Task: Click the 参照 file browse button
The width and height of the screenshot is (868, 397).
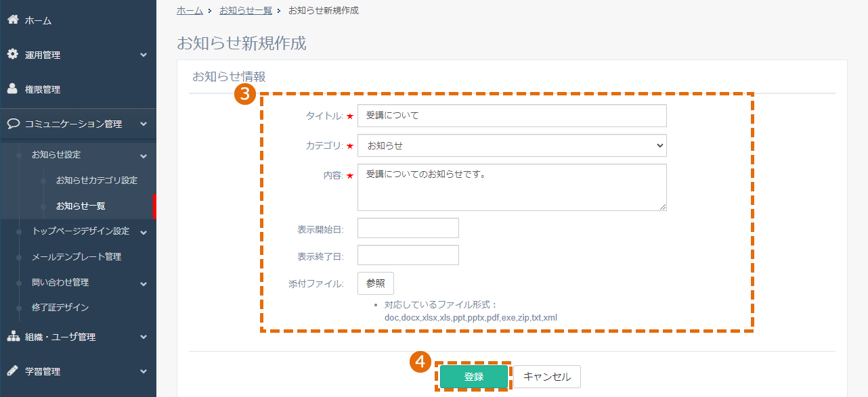Action: [376, 283]
